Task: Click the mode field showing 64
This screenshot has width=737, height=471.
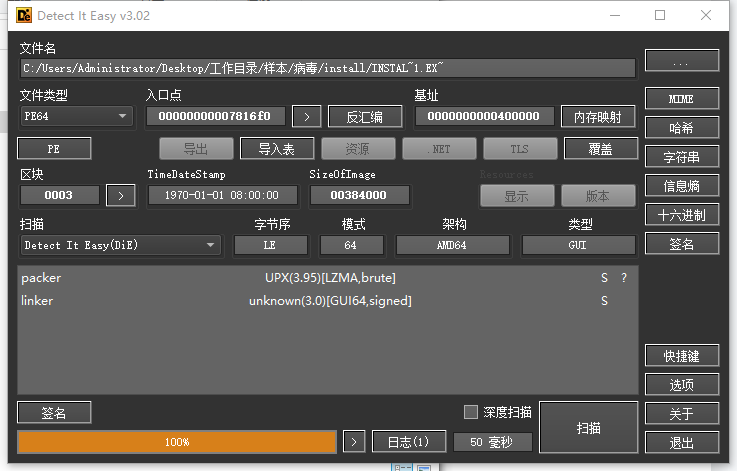Action: (351, 245)
